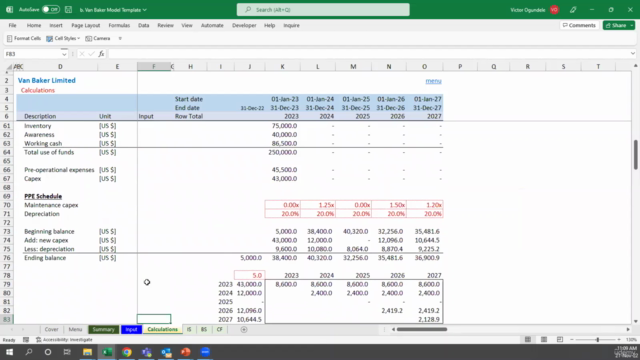This screenshot has width=640, height=360.
Task: Open the Automate ribbon tab
Action: click(x=212, y=25)
